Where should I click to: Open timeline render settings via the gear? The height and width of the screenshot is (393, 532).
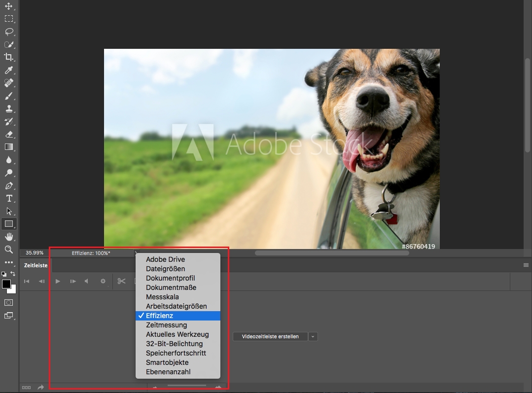pos(103,281)
